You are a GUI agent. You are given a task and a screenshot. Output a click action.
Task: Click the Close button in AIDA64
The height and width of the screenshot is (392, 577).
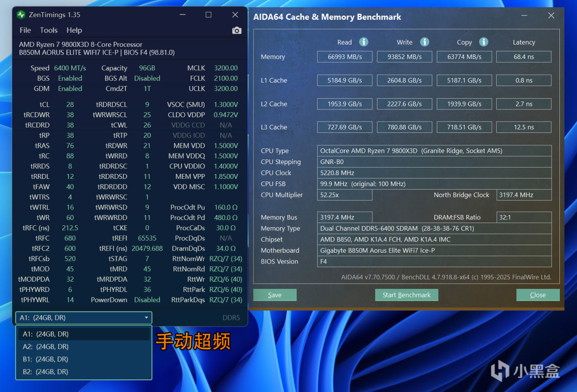click(x=538, y=295)
